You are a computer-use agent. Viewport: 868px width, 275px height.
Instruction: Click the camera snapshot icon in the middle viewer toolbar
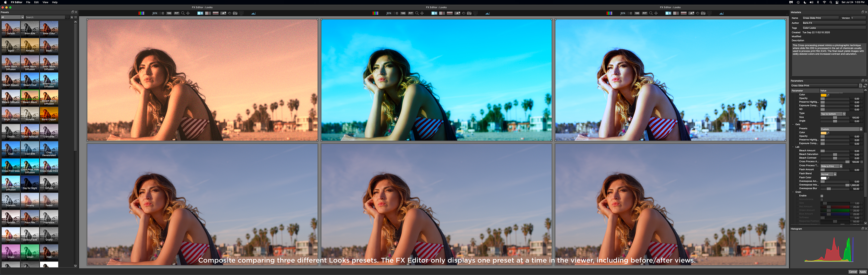coord(469,13)
